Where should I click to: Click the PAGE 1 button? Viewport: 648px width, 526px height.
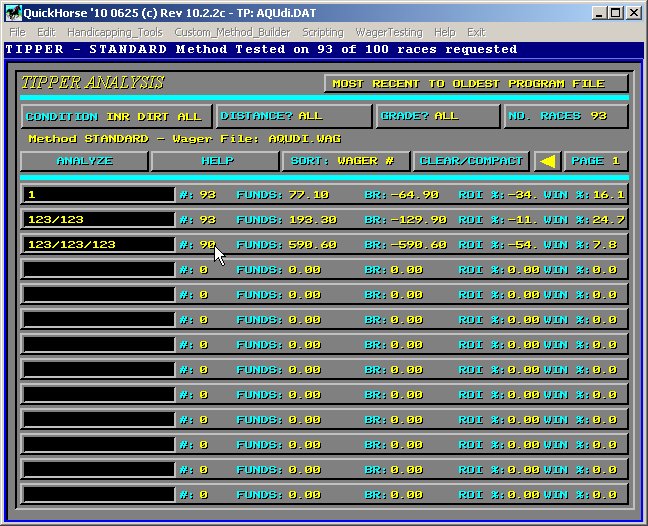[596, 161]
